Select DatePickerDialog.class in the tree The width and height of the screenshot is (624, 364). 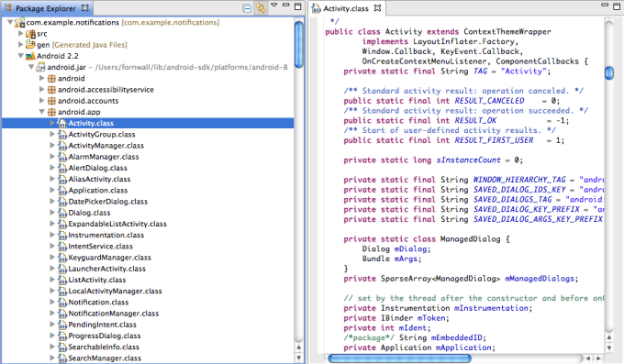tap(108, 202)
